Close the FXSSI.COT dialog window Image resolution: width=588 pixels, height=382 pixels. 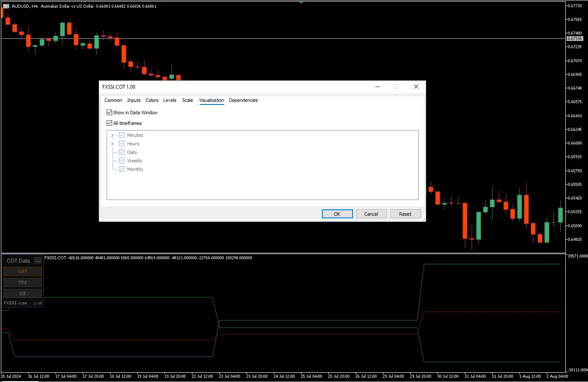[416, 87]
